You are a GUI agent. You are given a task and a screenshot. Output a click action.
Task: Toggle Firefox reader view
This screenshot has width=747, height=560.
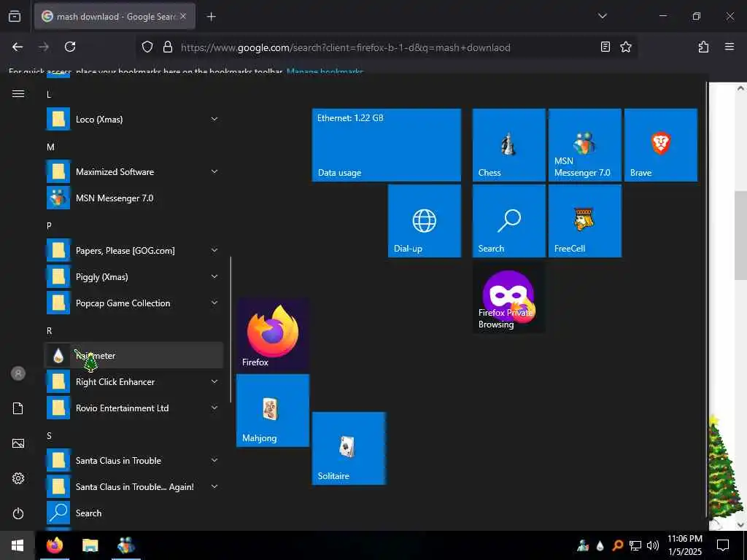pyautogui.click(x=605, y=47)
